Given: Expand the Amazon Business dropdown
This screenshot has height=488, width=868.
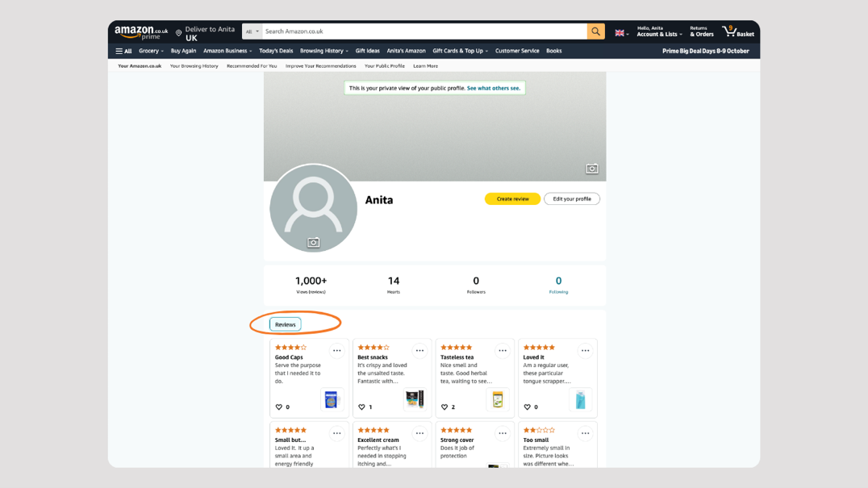Looking at the screenshot, I should [227, 51].
